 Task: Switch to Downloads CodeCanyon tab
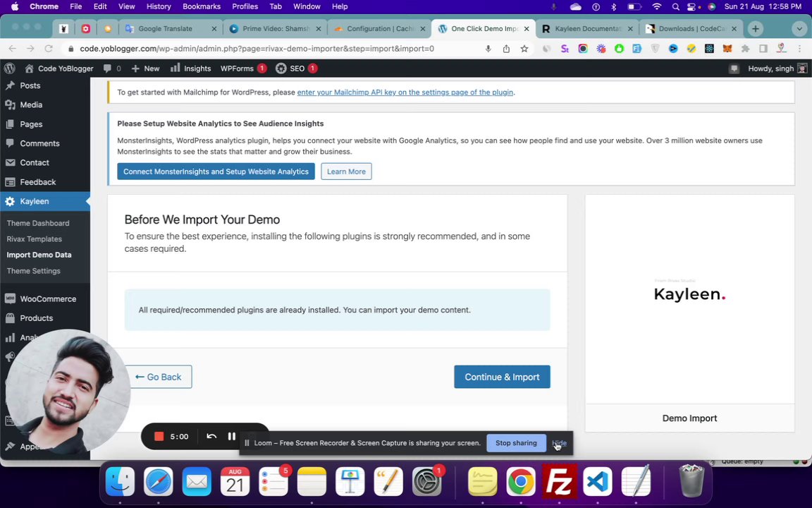click(x=692, y=28)
